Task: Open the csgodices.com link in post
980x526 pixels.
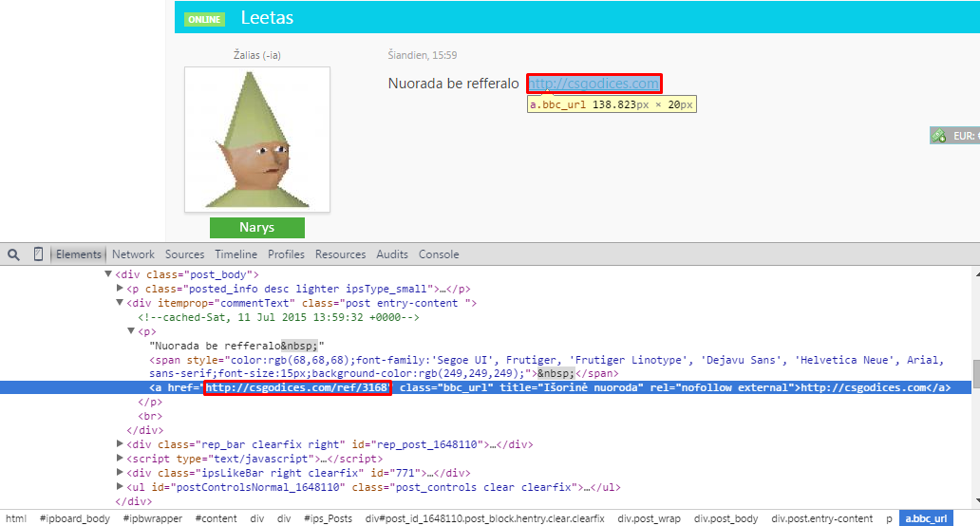Action: (594, 84)
